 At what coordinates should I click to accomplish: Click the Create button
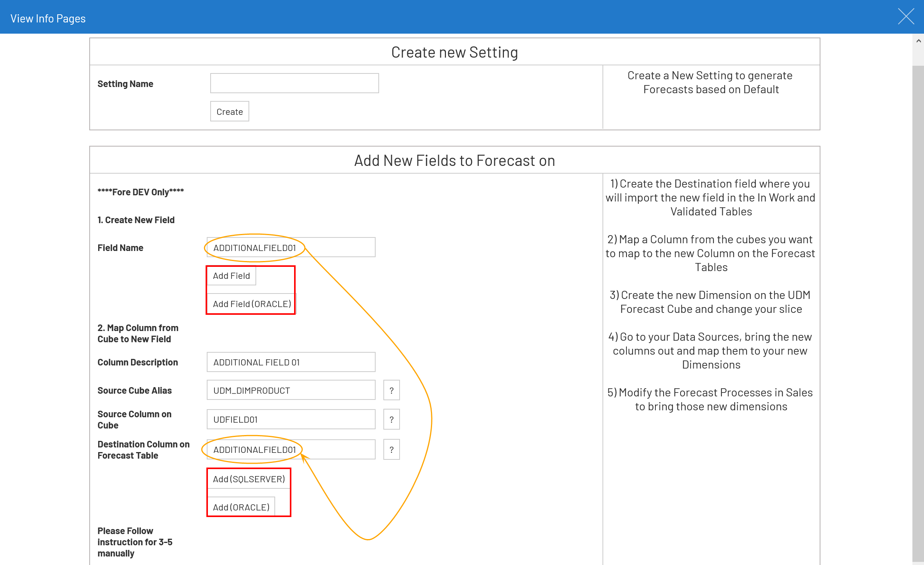tap(230, 112)
